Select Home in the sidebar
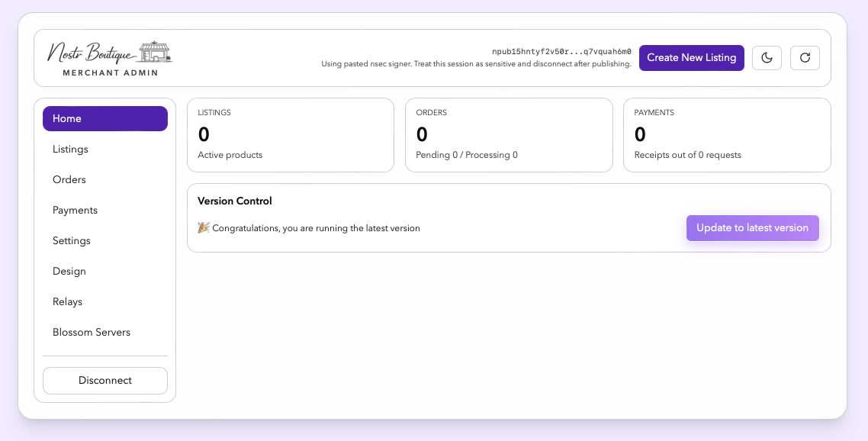This screenshot has width=868, height=441. [104, 118]
